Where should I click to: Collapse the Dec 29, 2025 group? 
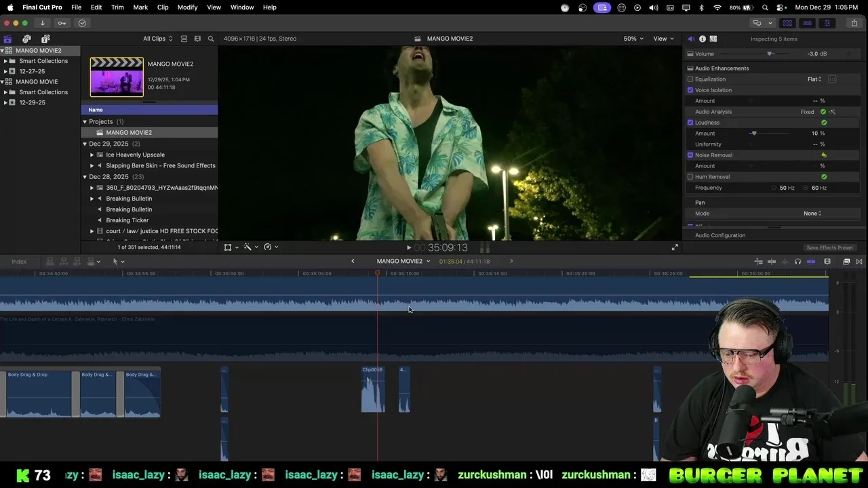click(x=85, y=144)
